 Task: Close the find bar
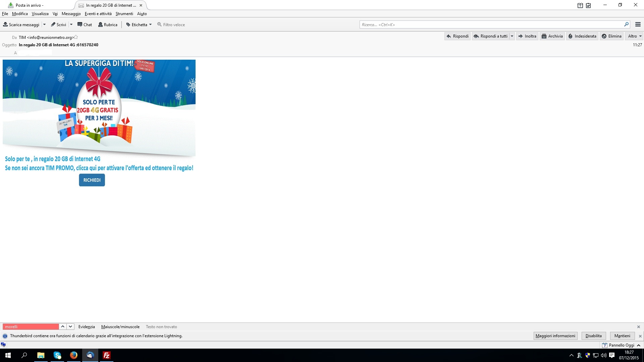[x=639, y=327]
